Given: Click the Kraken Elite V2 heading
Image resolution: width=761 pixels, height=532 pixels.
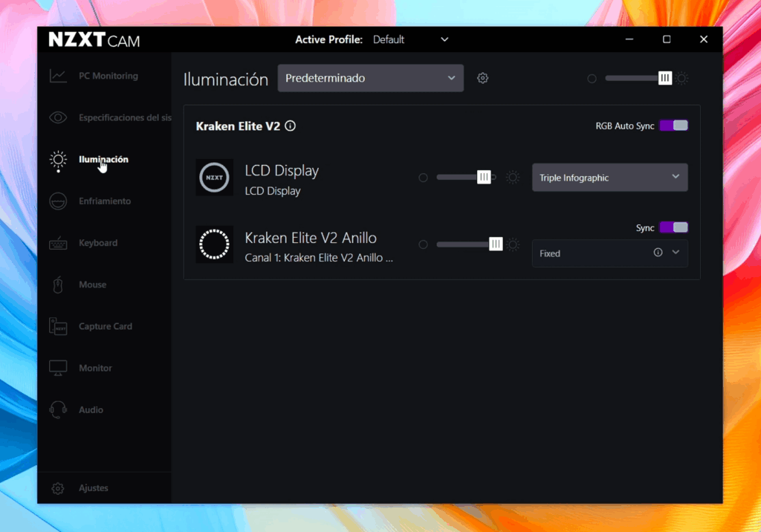Looking at the screenshot, I should [x=238, y=126].
